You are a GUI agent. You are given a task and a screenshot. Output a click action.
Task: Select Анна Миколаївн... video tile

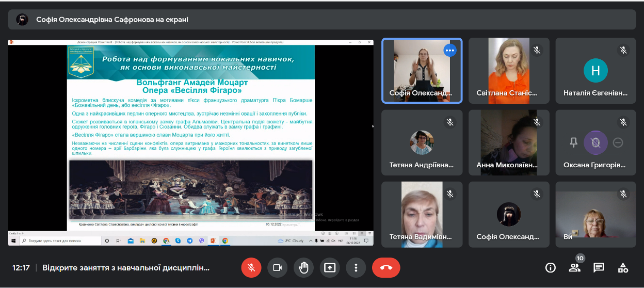click(x=509, y=142)
